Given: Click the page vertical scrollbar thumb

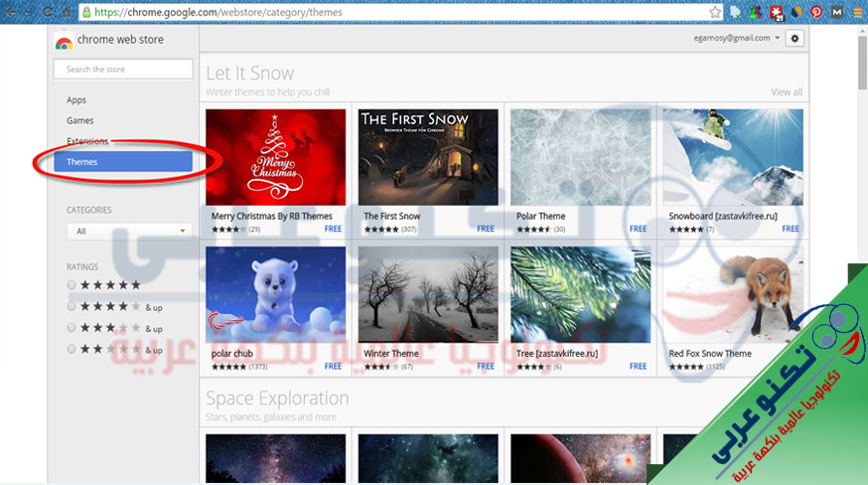Looking at the screenshot, I should point(862,63).
